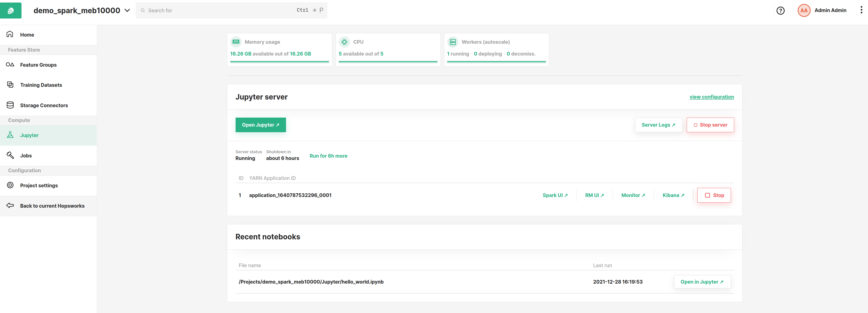Stop the YARN application with Stop button
This screenshot has height=313, width=868.
tap(714, 195)
